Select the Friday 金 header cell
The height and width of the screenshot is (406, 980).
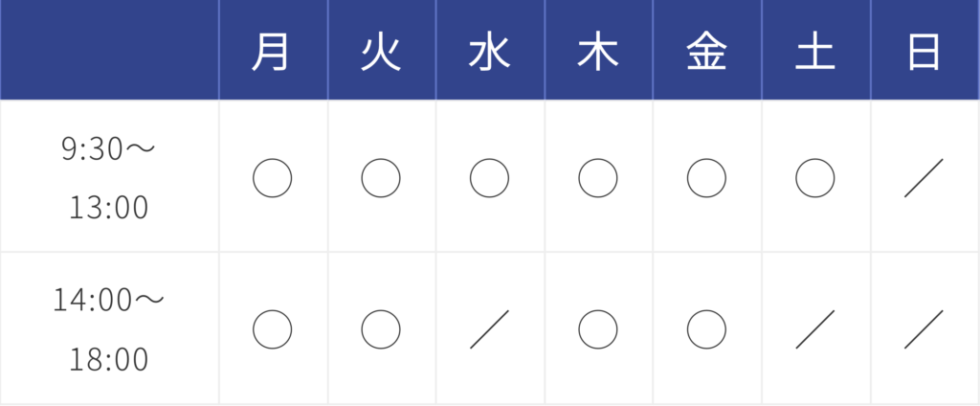706,54
